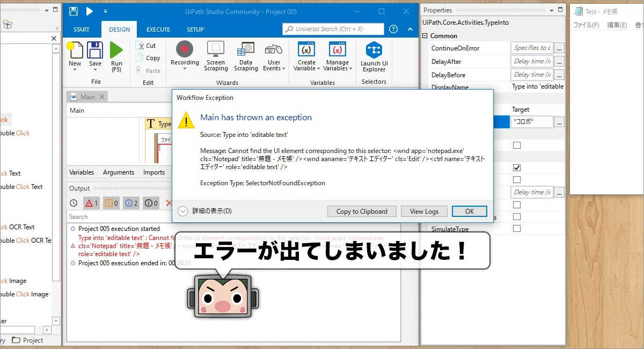Expand 詳細の表示(D) details in the dialog
Viewport: 644px width, 349px height.
(x=204, y=211)
